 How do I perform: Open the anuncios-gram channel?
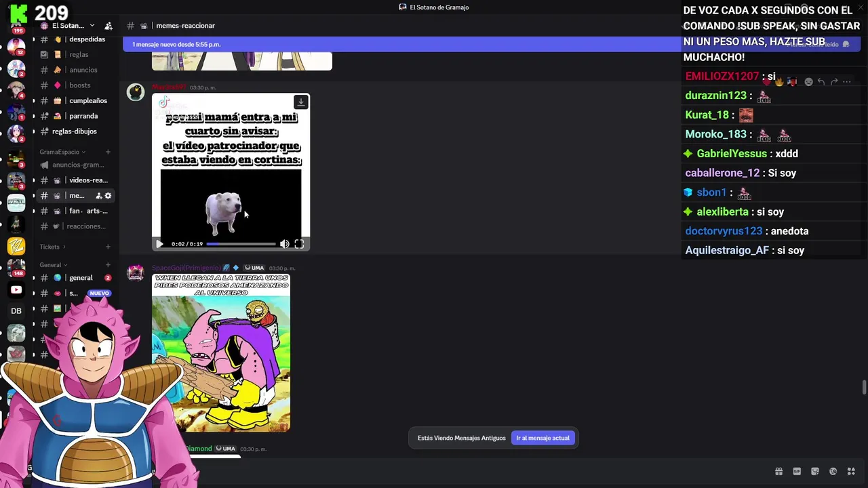pyautogui.click(x=75, y=165)
